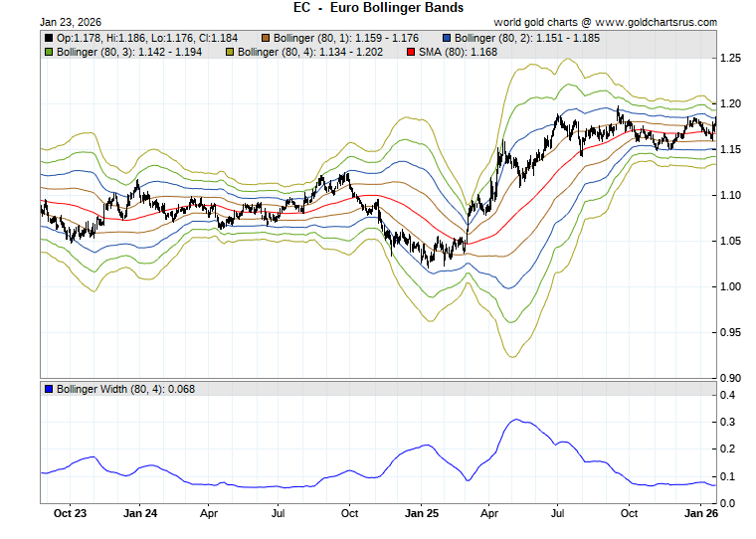Click the black OHLC price legend swatch
Screen dimensions: 756x539
coord(49,38)
